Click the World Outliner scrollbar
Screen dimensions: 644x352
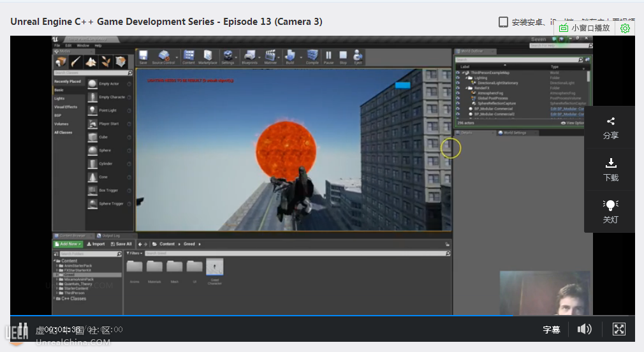point(588,76)
